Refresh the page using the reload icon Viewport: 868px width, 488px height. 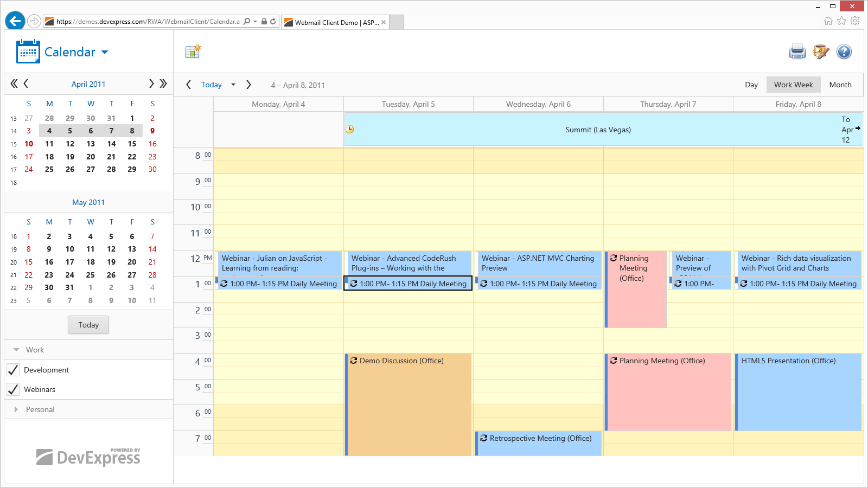click(273, 22)
